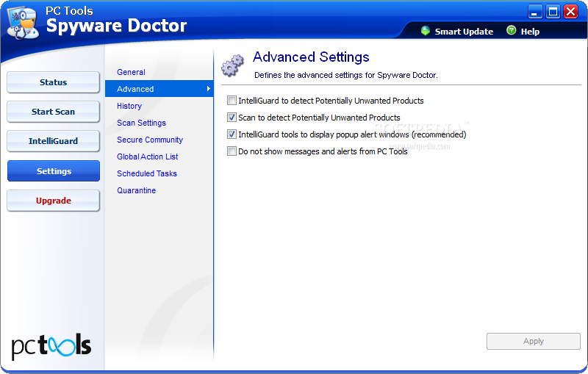Minimize the Spyware Doctor window
Screen dimensions: 588x374
point(535,12)
